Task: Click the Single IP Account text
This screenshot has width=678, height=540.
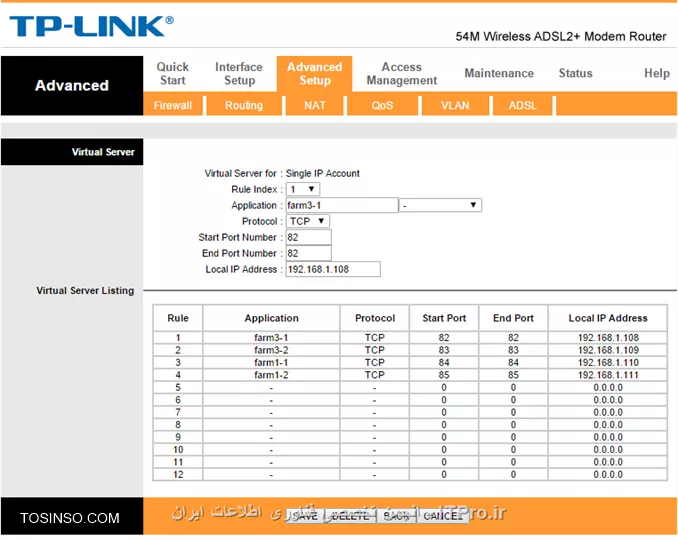Action: coord(323,173)
